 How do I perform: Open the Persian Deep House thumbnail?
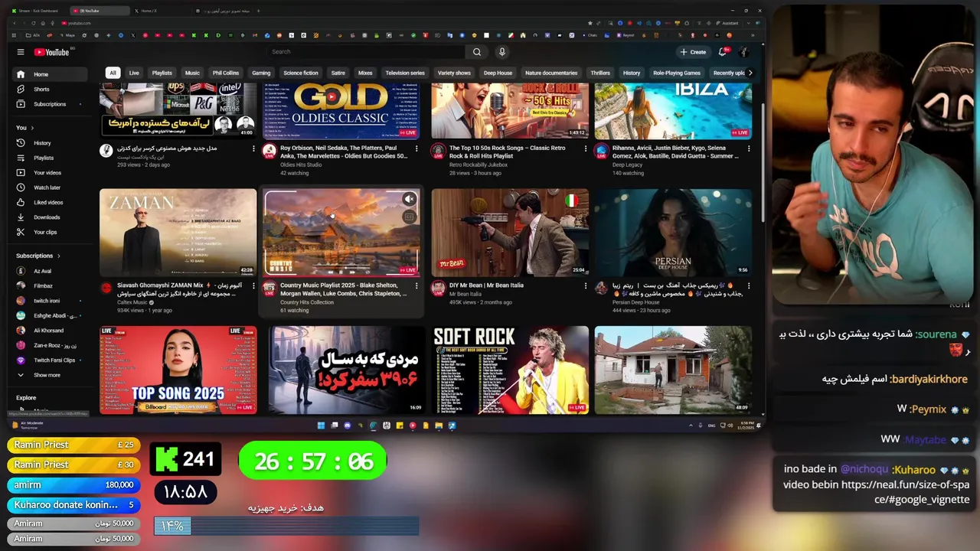[x=673, y=233]
